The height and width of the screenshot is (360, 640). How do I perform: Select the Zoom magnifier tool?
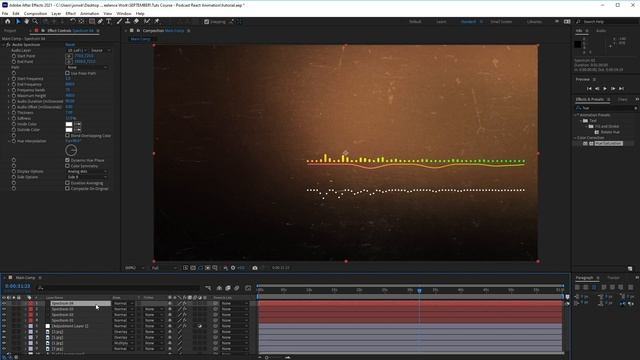point(35,21)
